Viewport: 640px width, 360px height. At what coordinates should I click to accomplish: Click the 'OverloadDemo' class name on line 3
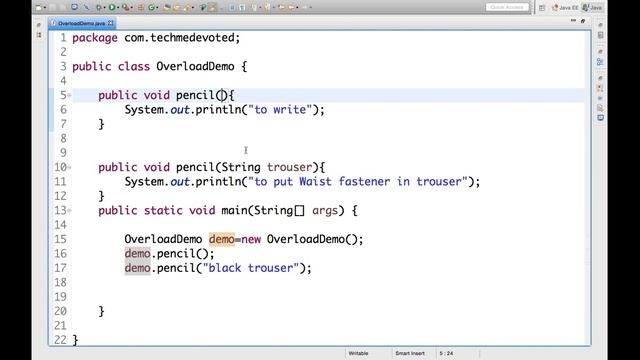[195, 67]
